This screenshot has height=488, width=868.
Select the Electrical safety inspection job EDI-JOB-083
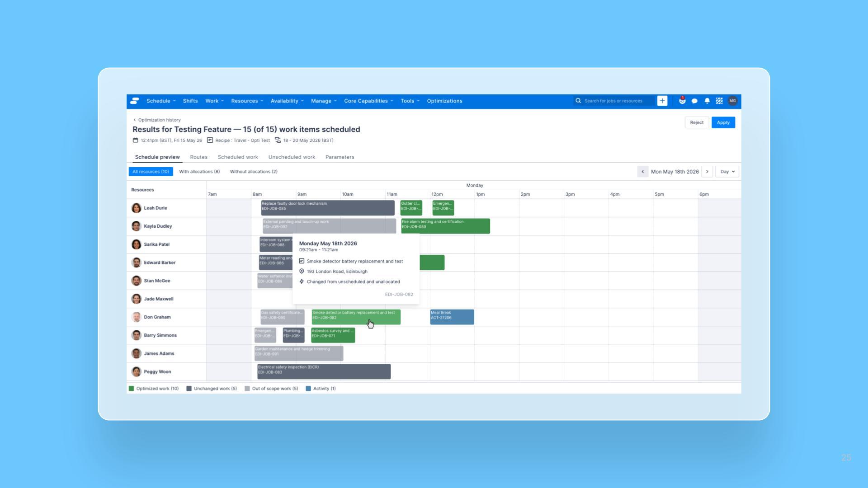(x=324, y=371)
